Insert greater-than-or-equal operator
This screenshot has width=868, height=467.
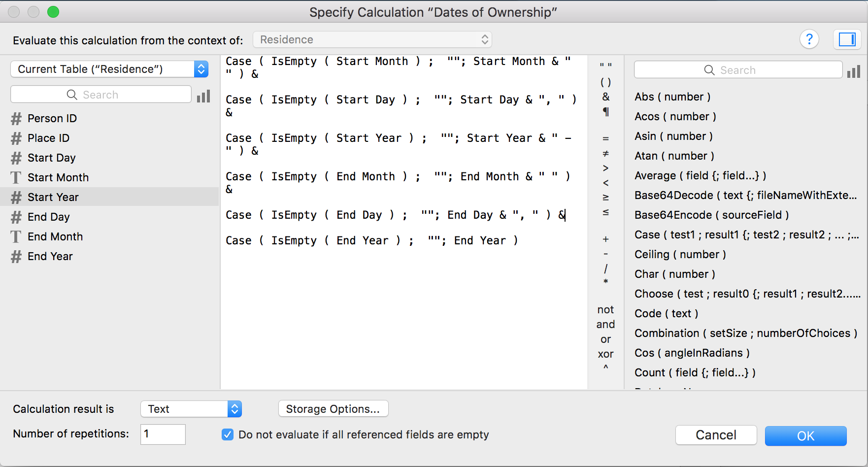pos(606,198)
